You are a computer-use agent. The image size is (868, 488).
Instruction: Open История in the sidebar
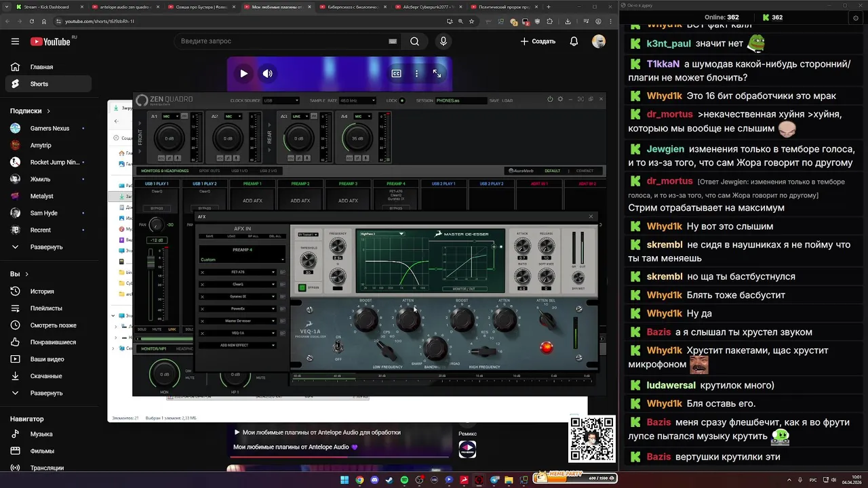[x=47, y=291]
